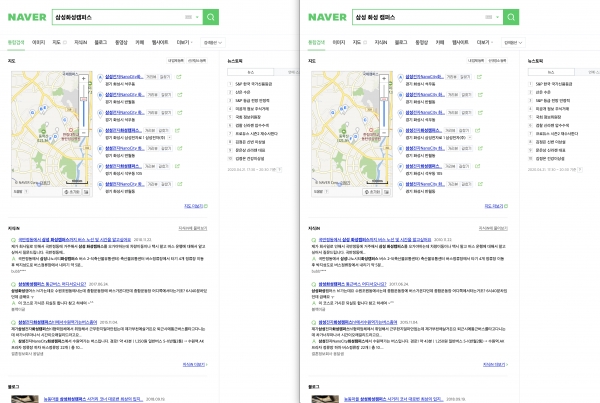Open the 지도 더보기 link in the right window
600x403 pixels.
click(496, 206)
